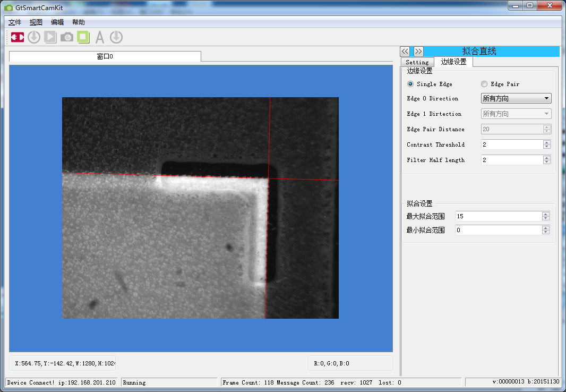The height and width of the screenshot is (392, 566).
Task: Click the play/run toolbar icon
Action: tap(50, 37)
